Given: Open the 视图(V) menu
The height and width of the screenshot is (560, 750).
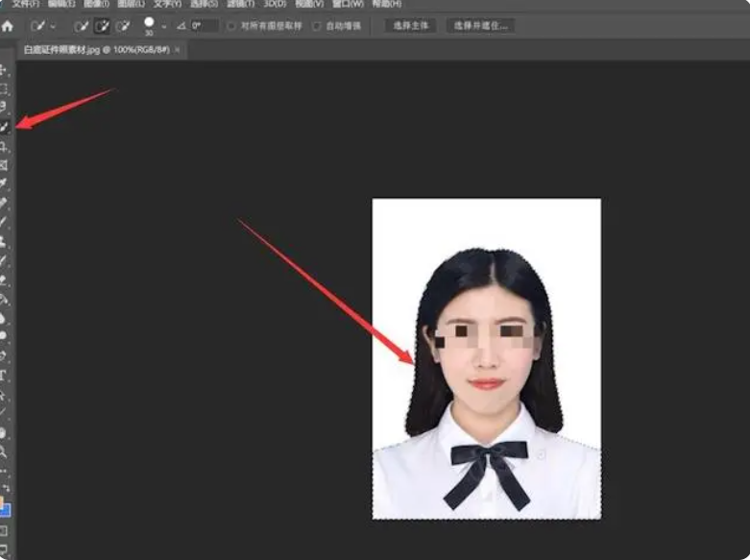Looking at the screenshot, I should 309,4.
